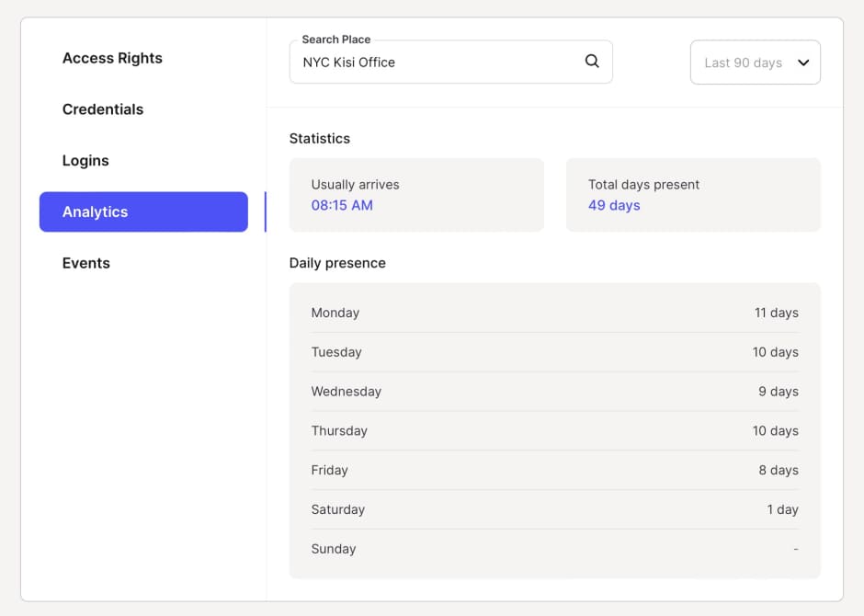The height and width of the screenshot is (616, 864).
Task: Click the Friday row label
Action: (329, 470)
